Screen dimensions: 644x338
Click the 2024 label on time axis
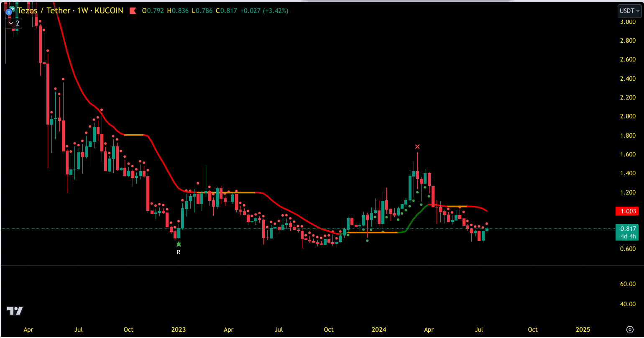(379, 330)
